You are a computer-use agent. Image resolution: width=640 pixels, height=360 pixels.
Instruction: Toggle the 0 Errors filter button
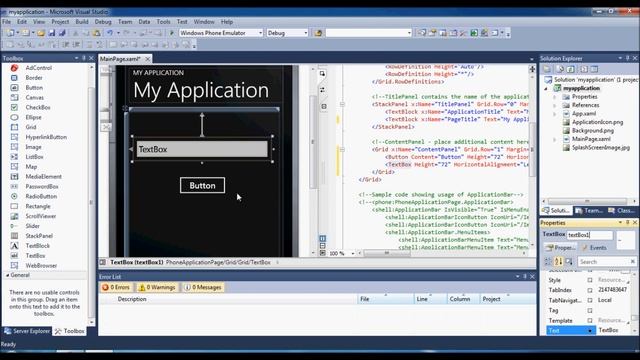tap(116, 287)
